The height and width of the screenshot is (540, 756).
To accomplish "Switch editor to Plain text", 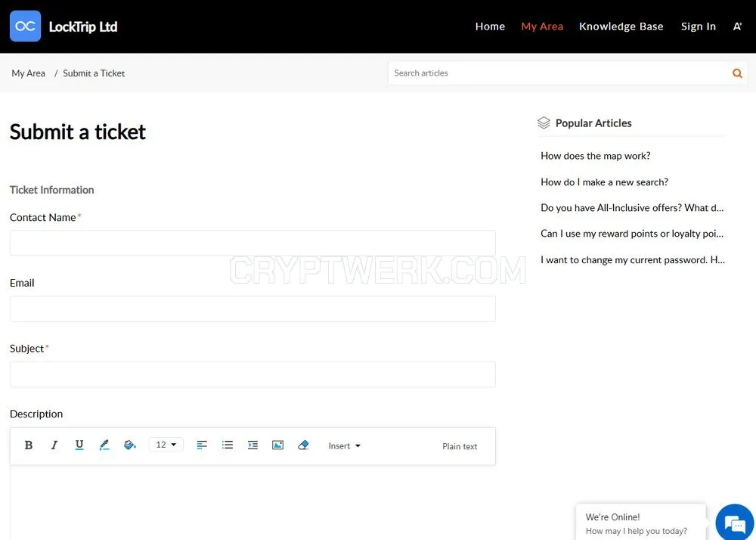I will pos(460,446).
